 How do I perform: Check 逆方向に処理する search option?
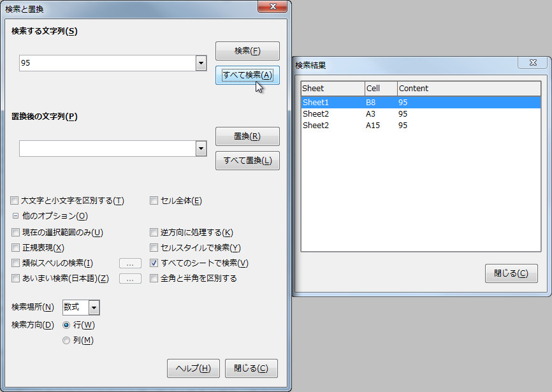point(154,232)
